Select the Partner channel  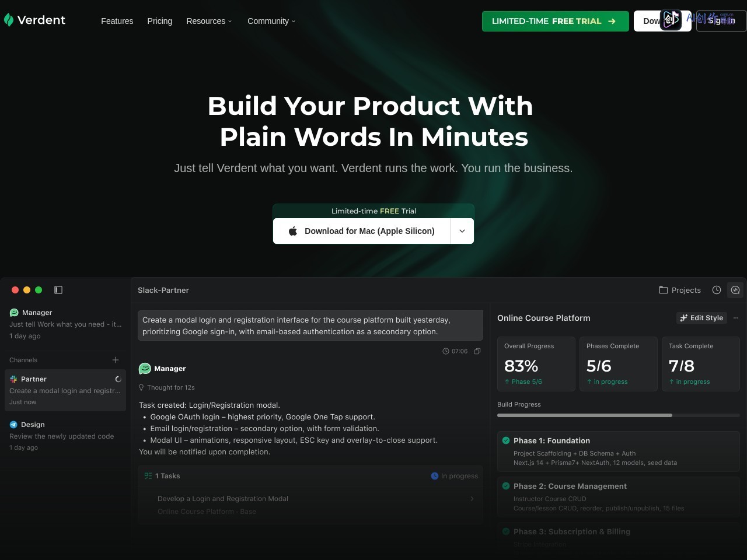click(x=65, y=390)
